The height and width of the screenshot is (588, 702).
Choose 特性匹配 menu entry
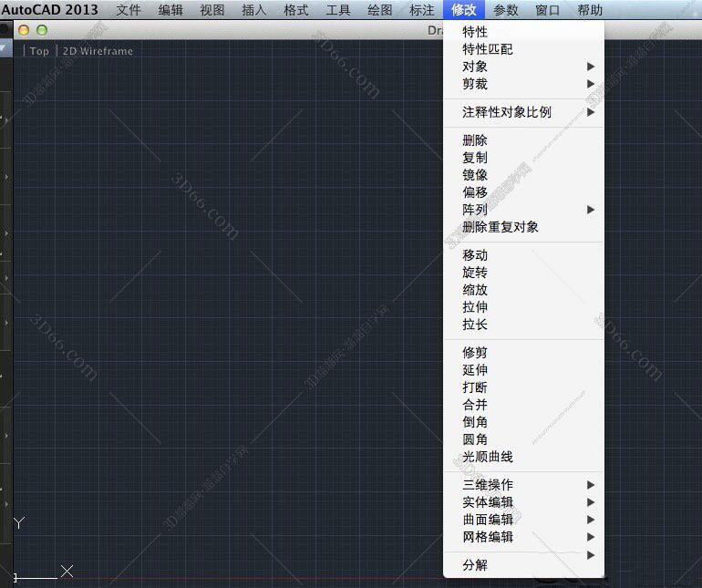point(523,49)
